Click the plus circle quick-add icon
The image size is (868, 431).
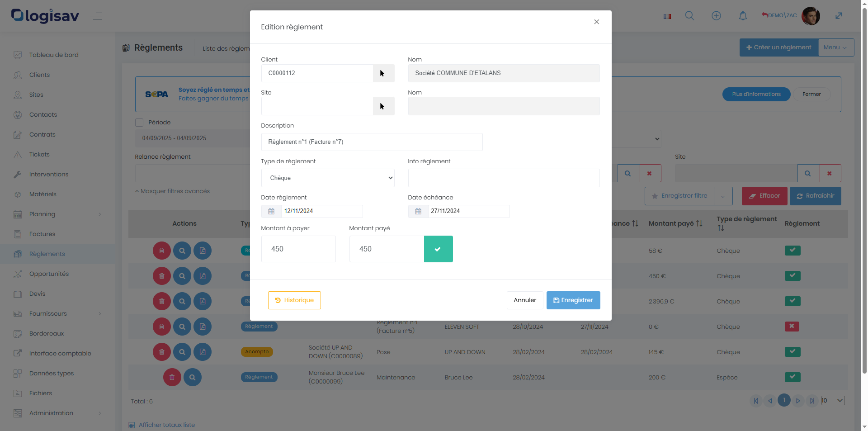716,16
